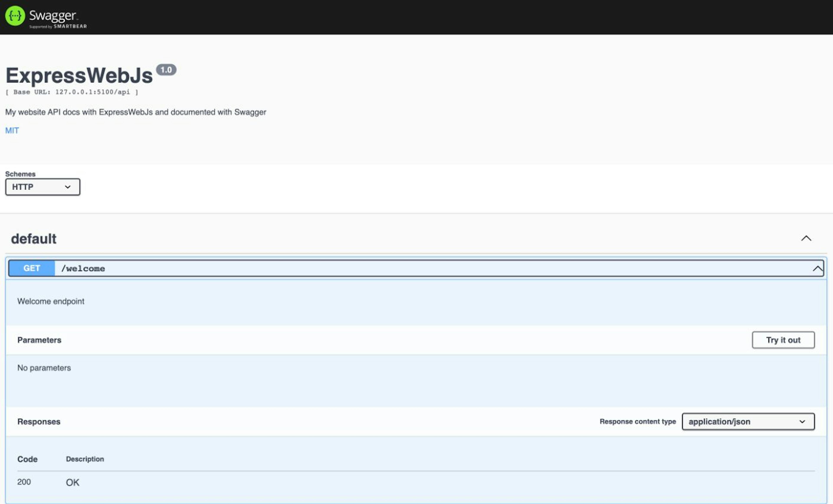
Task: Collapse the /welcome operation using its arrow
Action: pos(817,269)
